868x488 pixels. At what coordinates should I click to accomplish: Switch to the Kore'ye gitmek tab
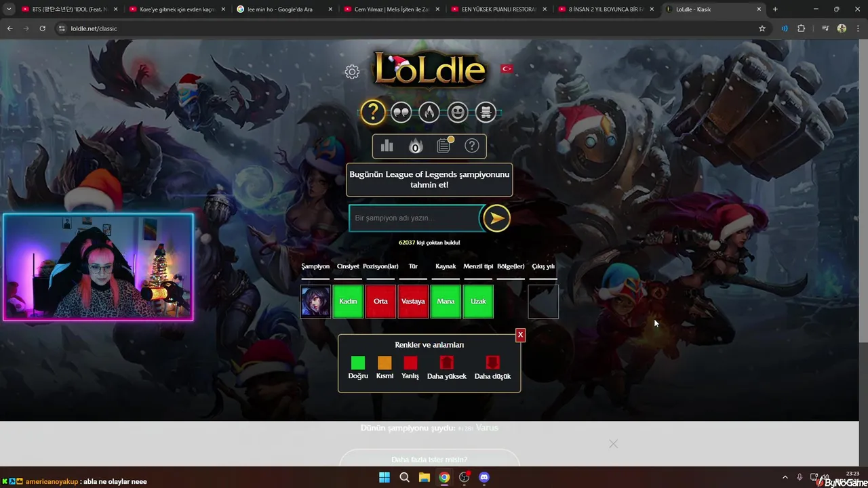tap(176, 9)
